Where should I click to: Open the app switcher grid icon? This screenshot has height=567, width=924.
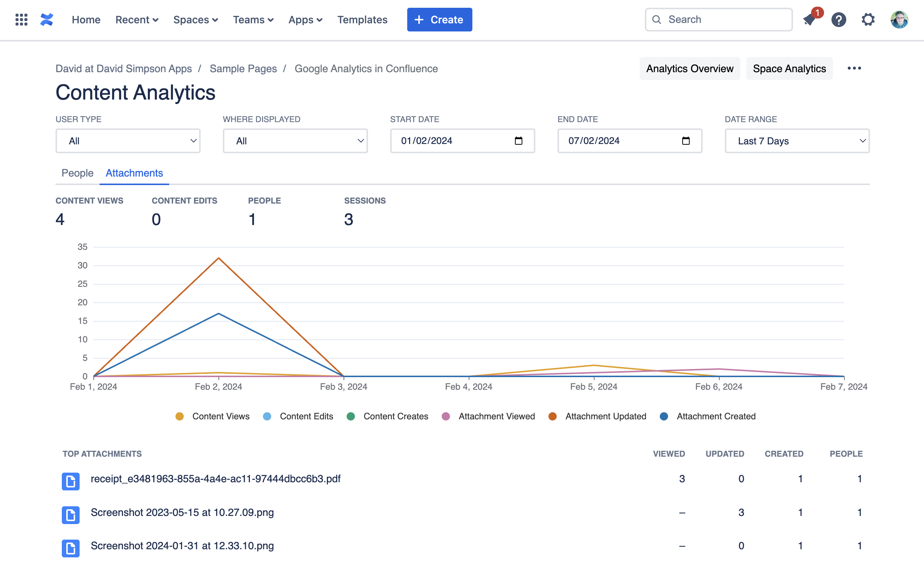[x=21, y=20]
